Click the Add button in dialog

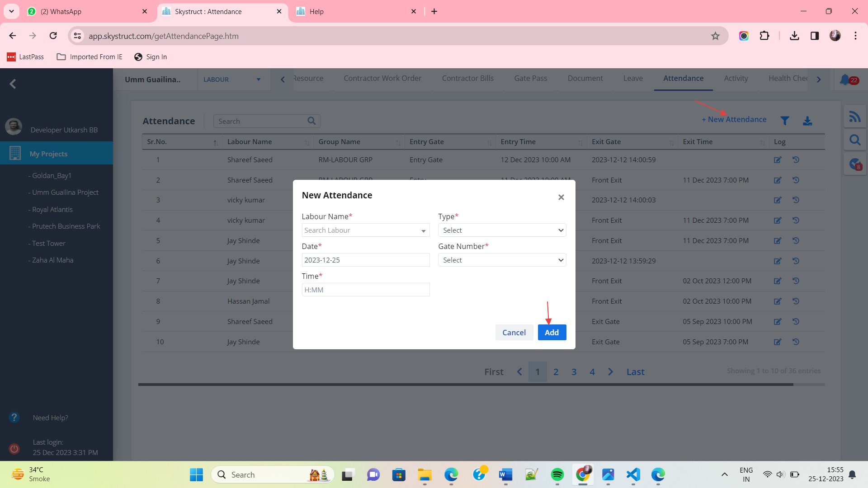[552, 333]
